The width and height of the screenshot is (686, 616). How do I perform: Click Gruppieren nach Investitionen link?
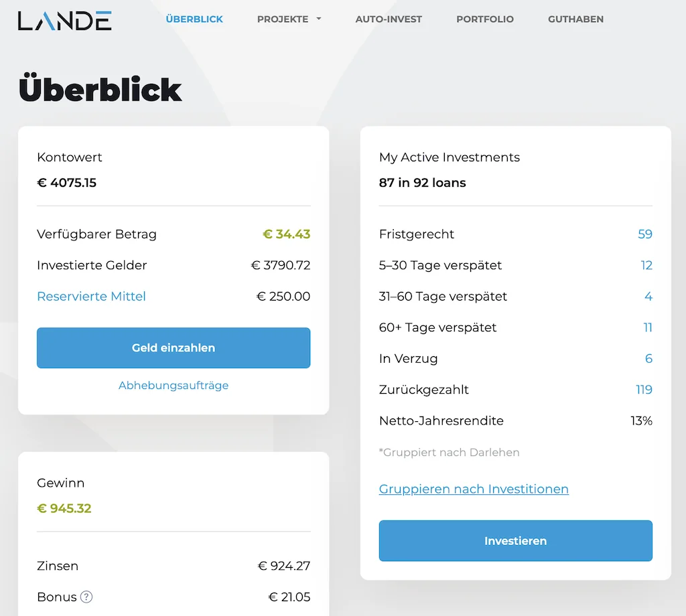click(x=474, y=489)
